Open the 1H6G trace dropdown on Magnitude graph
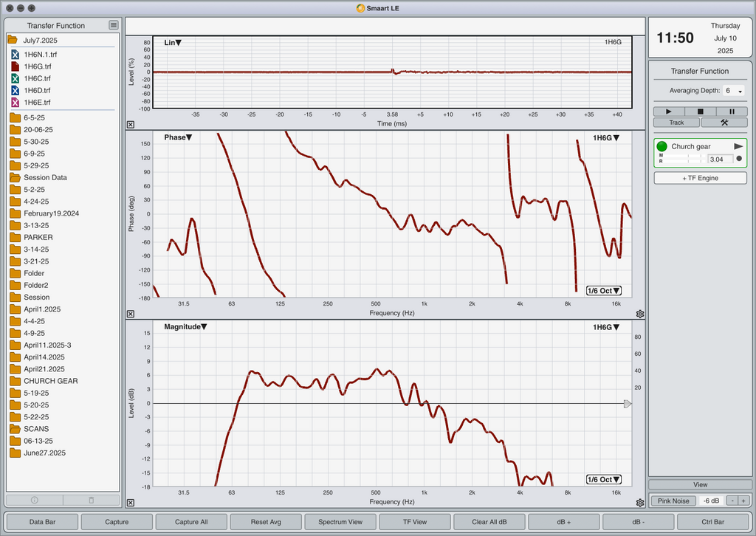The height and width of the screenshot is (536, 756). [x=606, y=327]
